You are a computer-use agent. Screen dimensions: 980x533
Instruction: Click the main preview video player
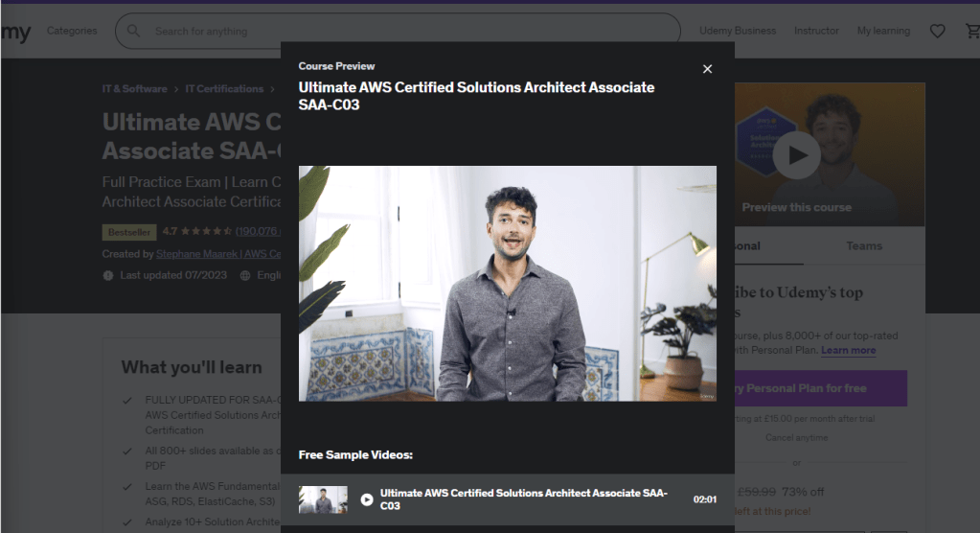click(508, 284)
